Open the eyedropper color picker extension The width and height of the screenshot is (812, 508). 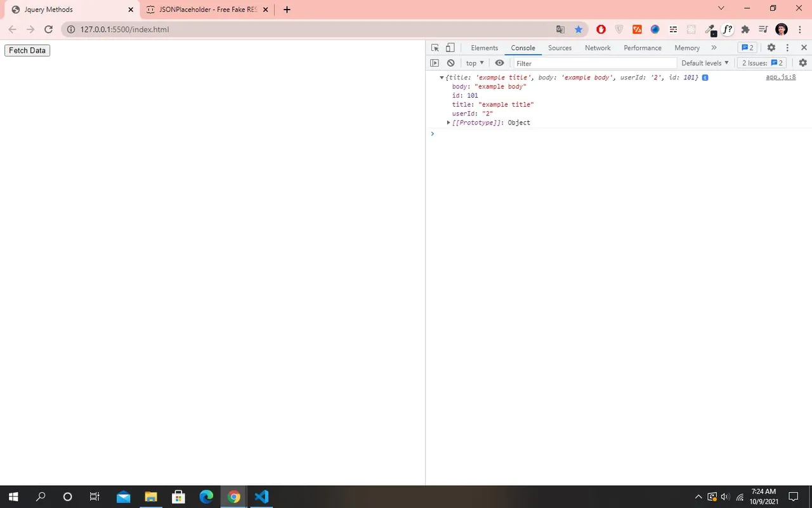point(710,30)
